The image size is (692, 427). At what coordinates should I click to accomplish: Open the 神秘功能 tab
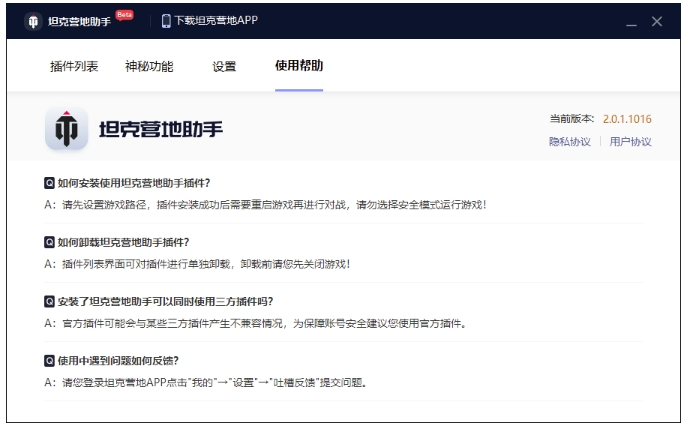pyautogui.click(x=149, y=66)
